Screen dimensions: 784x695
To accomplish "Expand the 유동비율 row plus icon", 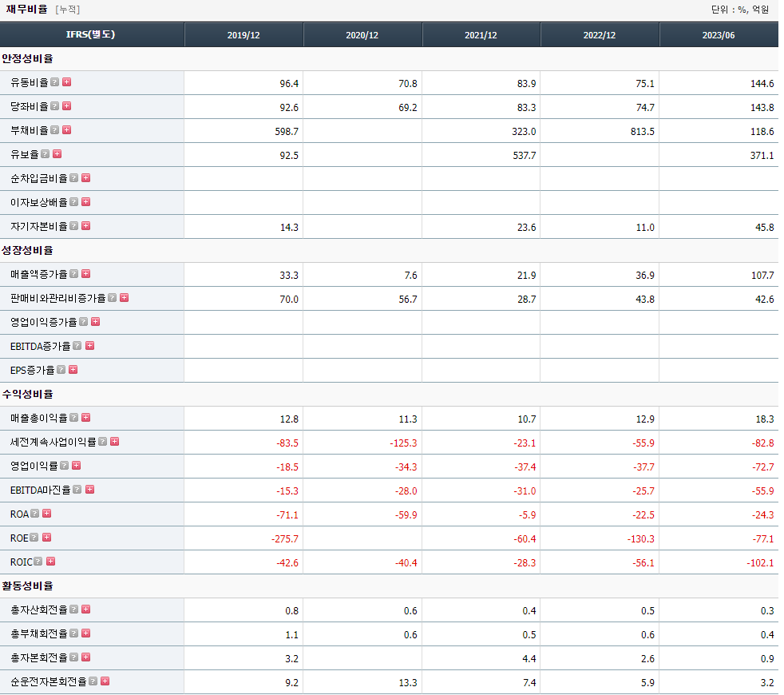I will [66, 82].
